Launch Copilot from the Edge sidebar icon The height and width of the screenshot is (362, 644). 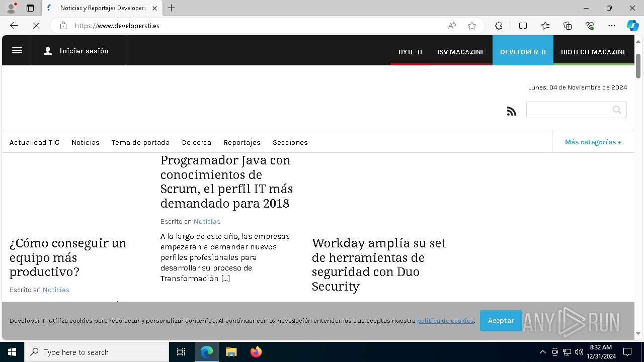tap(632, 26)
